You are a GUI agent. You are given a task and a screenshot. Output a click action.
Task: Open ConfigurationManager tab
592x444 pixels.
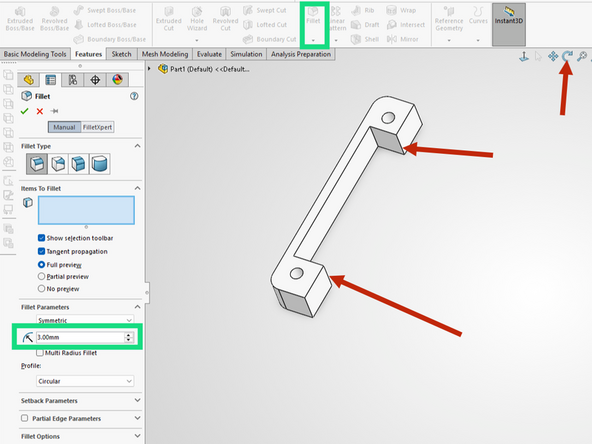tap(73, 80)
